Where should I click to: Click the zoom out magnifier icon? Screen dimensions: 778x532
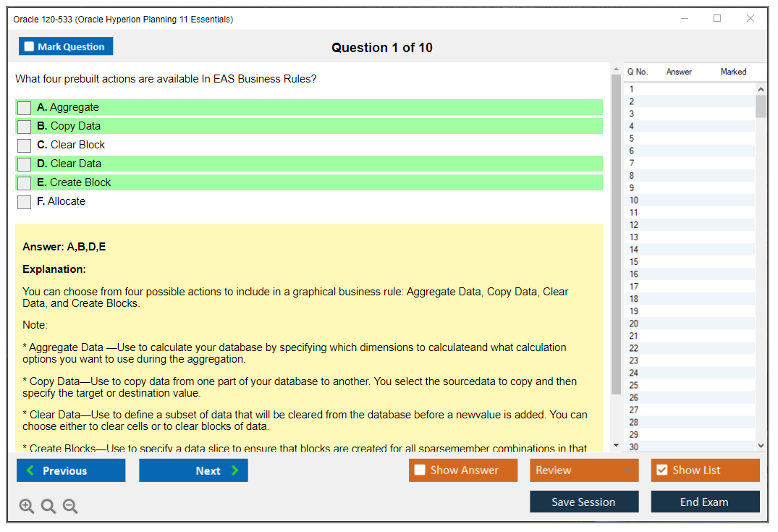point(70,507)
